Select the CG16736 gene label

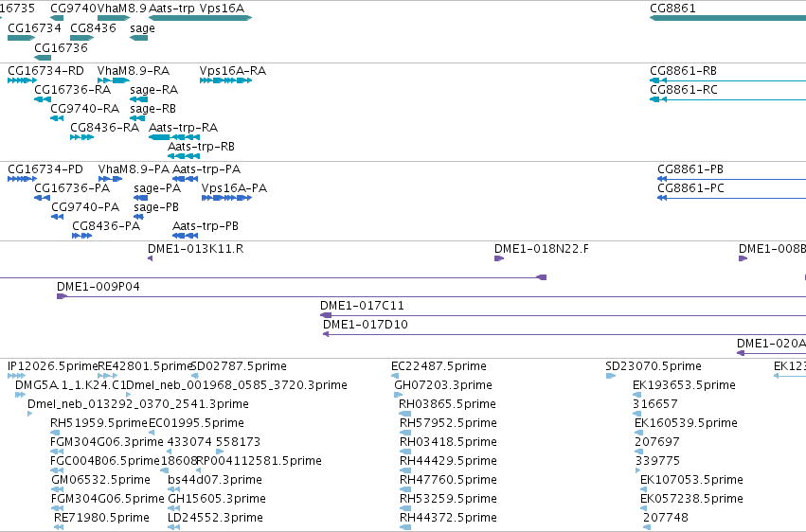pos(61,47)
